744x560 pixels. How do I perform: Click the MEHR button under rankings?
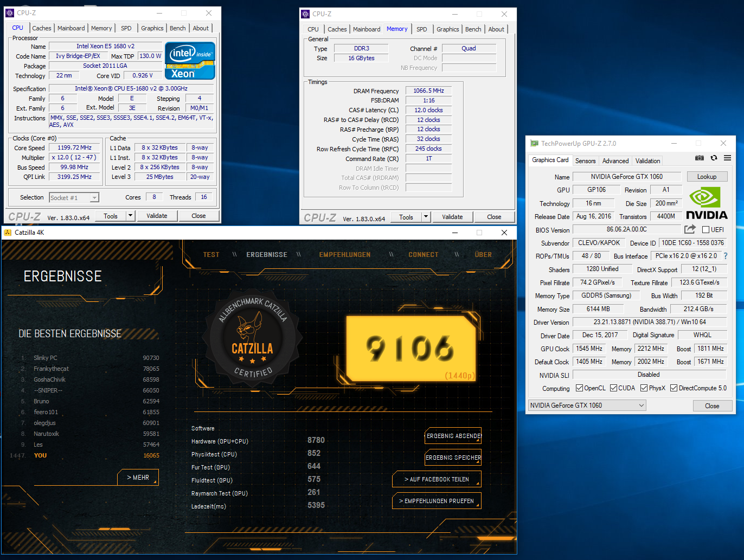point(138,478)
